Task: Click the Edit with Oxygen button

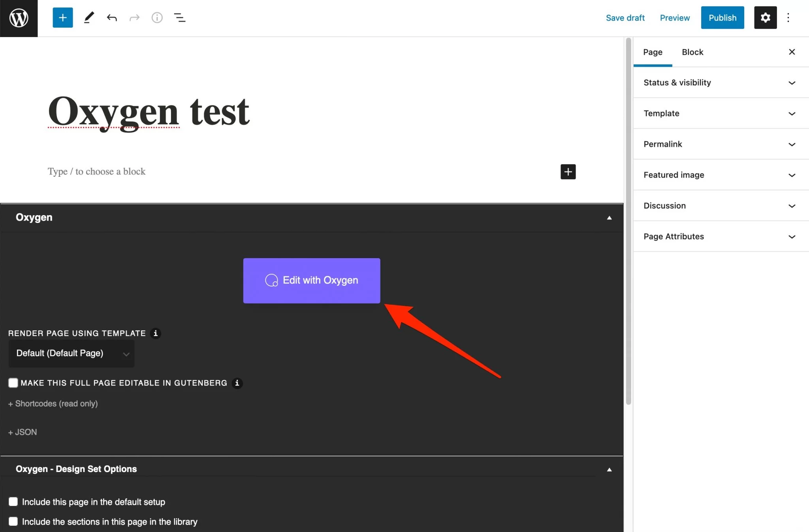Action: tap(311, 280)
